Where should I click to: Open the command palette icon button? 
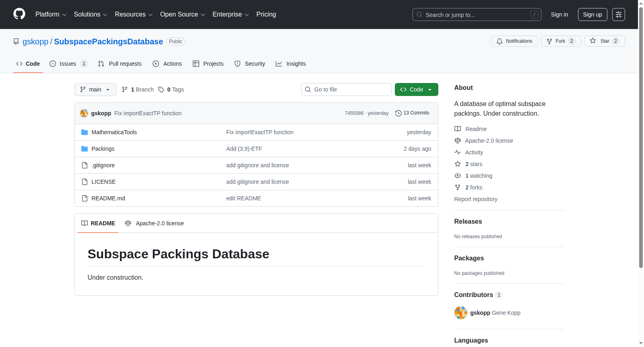(618, 15)
